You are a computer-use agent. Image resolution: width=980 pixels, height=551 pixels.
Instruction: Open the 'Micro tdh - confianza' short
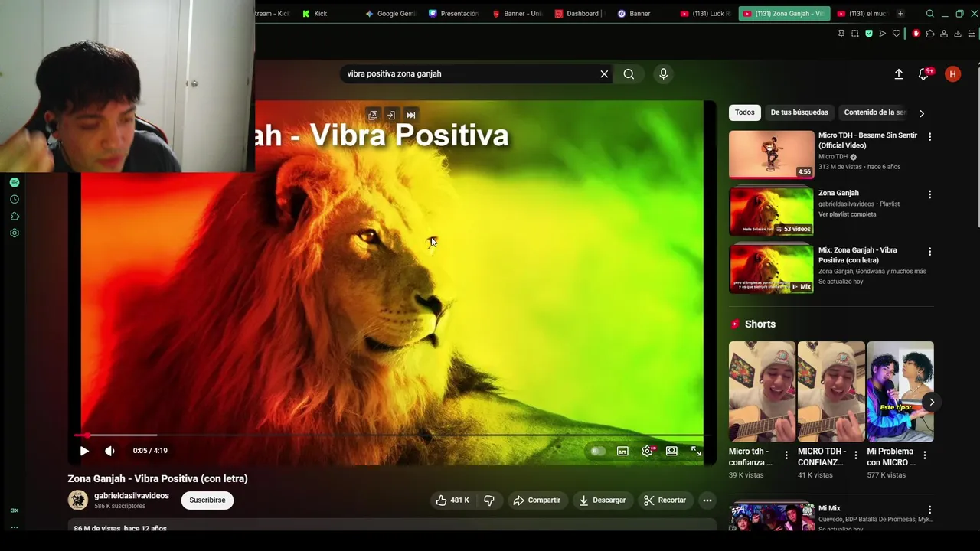762,391
